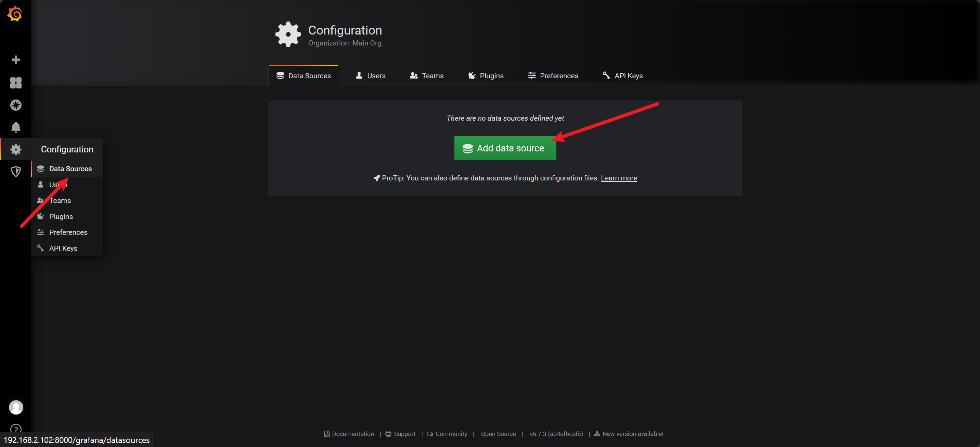Click the user avatar icon
980x447 pixels.
(16, 407)
